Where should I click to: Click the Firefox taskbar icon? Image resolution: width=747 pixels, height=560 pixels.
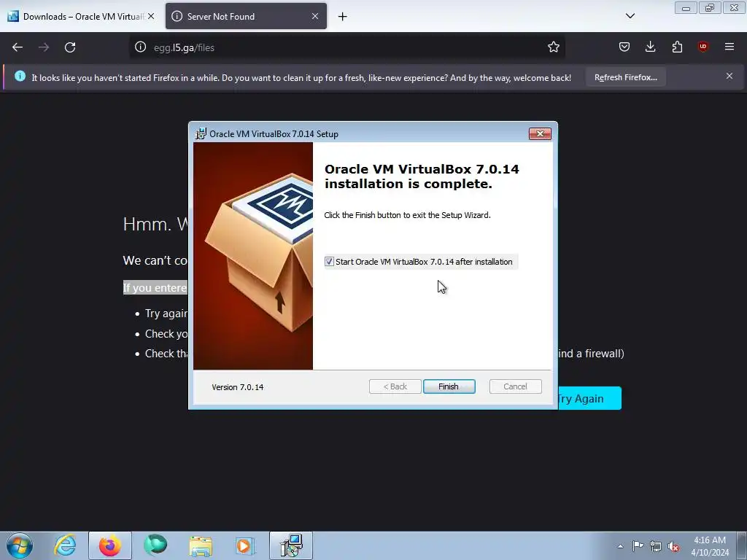click(x=110, y=545)
